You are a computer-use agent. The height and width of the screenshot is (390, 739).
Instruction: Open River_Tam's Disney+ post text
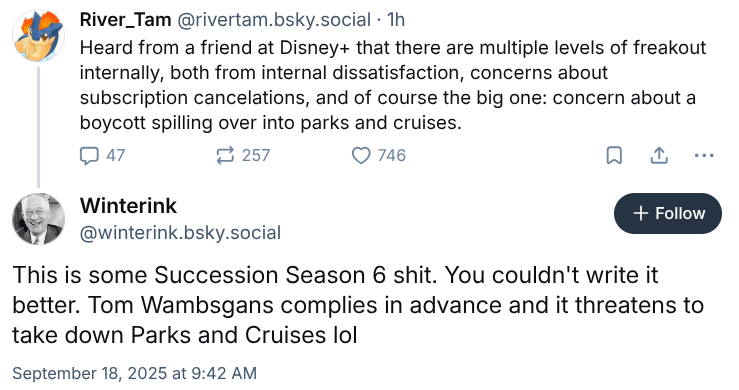pyautogui.click(x=393, y=85)
